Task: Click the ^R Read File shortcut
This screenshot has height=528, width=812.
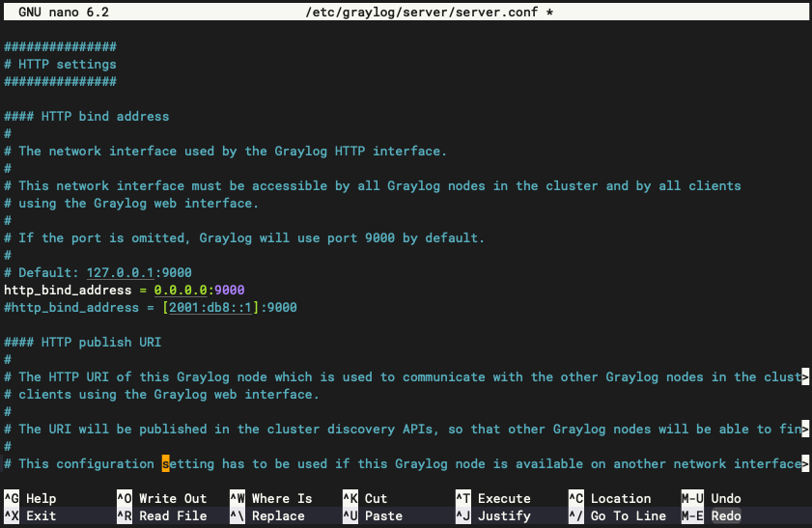Action: click(x=162, y=516)
